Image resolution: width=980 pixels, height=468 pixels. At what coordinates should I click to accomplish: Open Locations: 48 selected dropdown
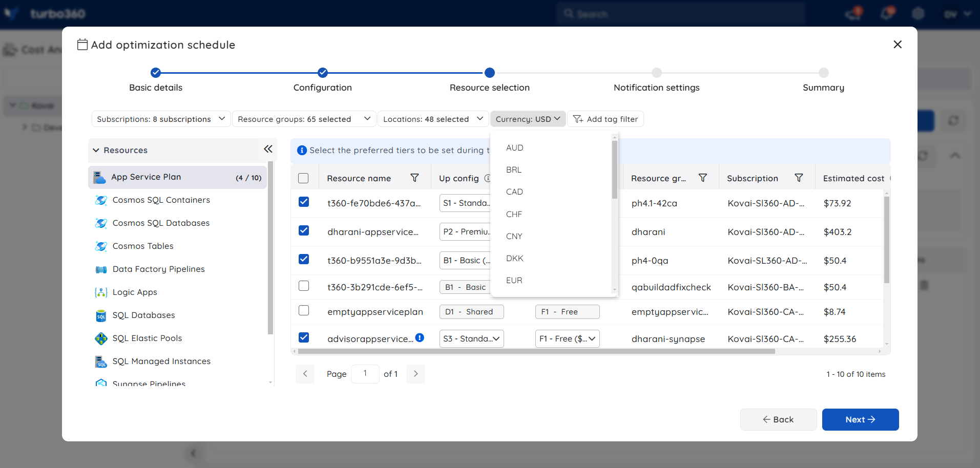pos(433,119)
